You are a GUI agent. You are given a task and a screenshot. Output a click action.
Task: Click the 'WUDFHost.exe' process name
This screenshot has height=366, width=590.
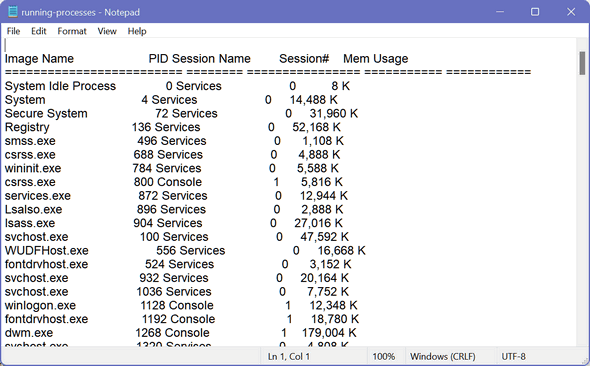[x=47, y=251]
